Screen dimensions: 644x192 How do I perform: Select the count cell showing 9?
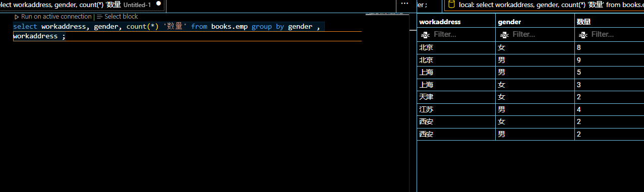pyautogui.click(x=609, y=60)
